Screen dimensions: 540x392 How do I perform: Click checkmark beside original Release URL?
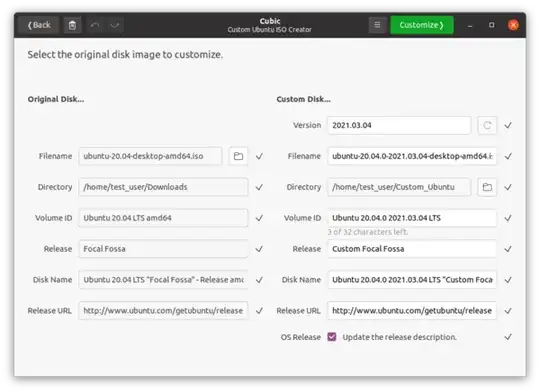(259, 311)
